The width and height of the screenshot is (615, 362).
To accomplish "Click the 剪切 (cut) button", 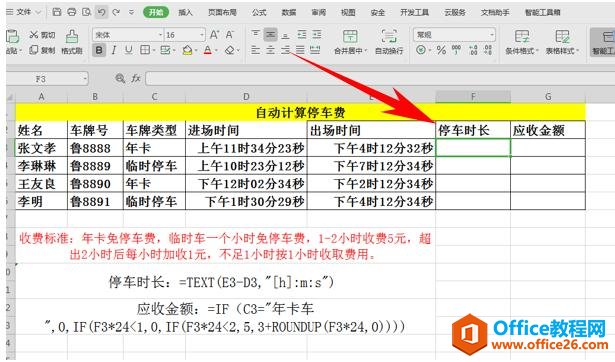I will pos(42,35).
